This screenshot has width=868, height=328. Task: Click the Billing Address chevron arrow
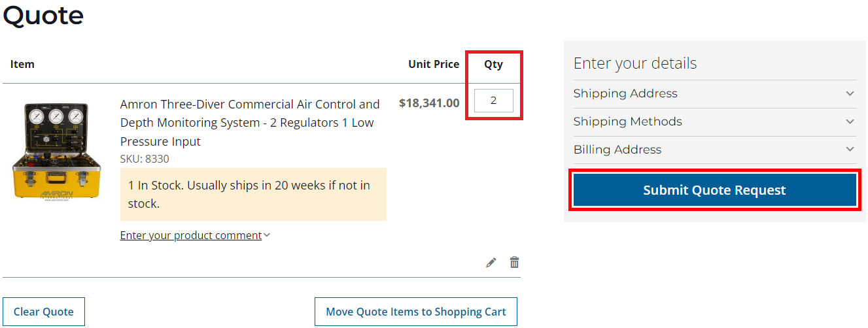[x=850, y=150]
